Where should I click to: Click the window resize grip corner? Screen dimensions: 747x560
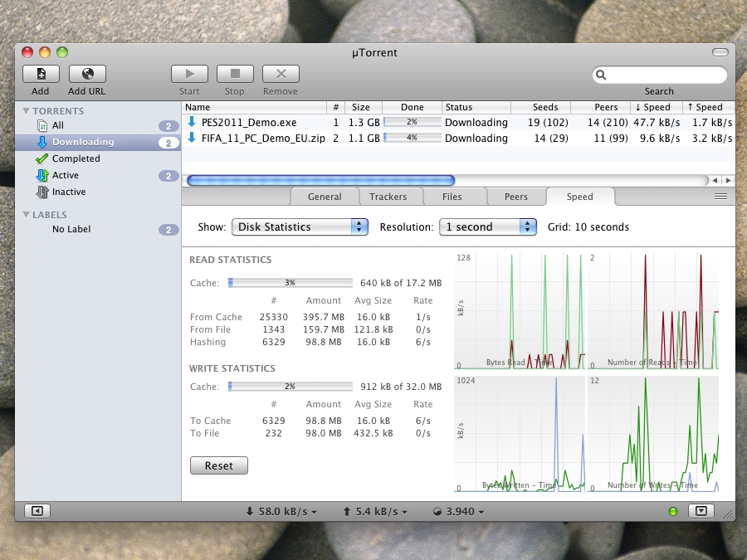click(x=729, y=514)
